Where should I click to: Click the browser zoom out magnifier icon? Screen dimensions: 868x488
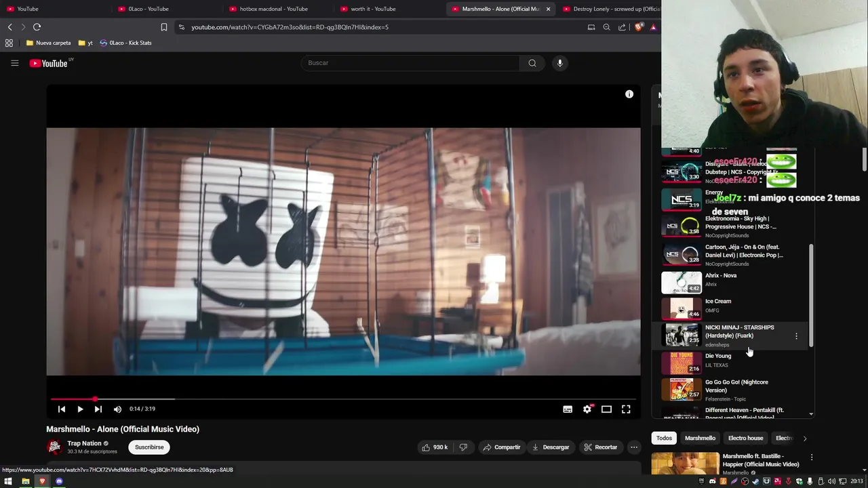tap(606, 27)
